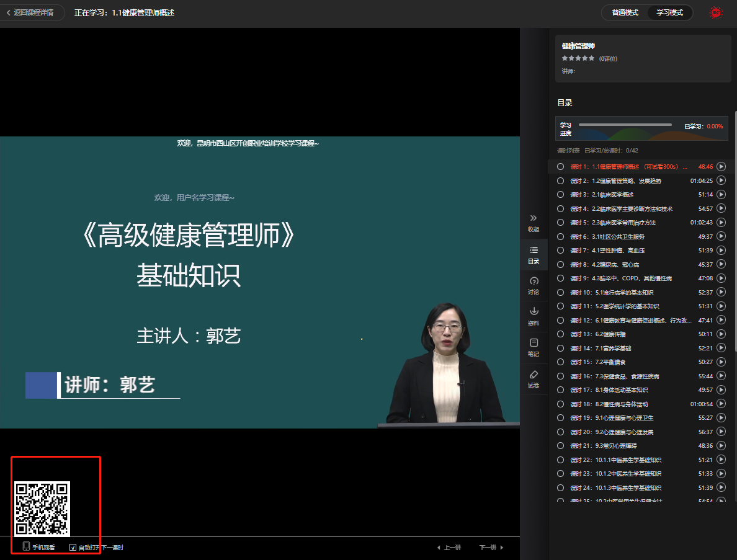Select radio circle for 课时1 1.1健康管理师概述

coord(560,167)
